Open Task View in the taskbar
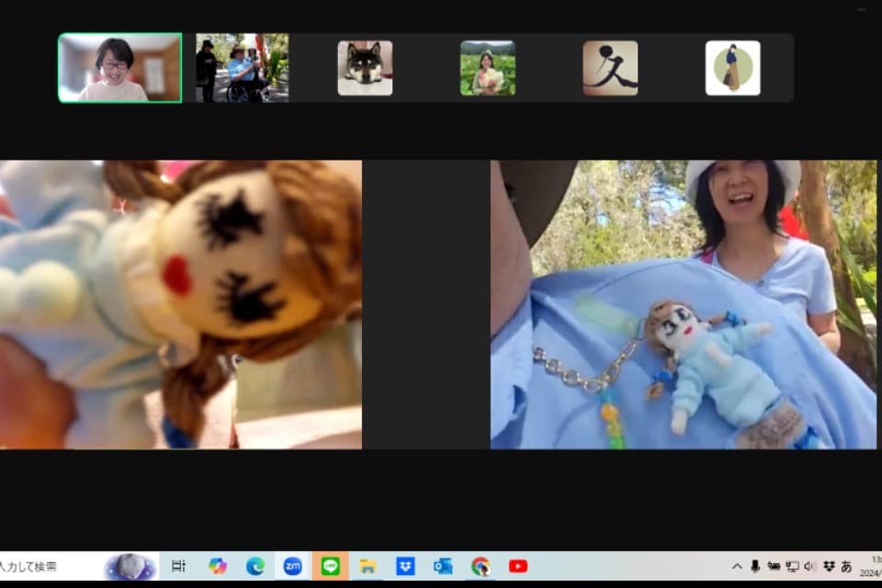Image resolution: width=882 pixels, height=588 pixels. coord(178,566)
